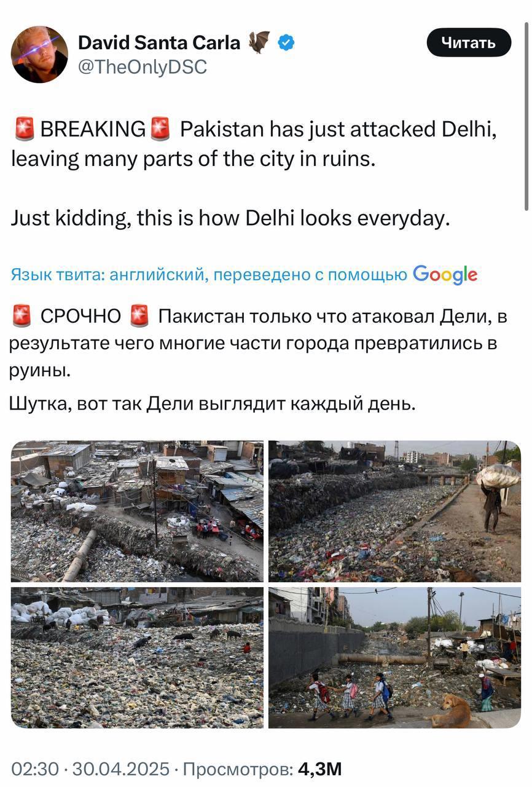Tap the Читать follow button
The width and height of the screenshot is (532, 787).
click(x=469, y=42)
